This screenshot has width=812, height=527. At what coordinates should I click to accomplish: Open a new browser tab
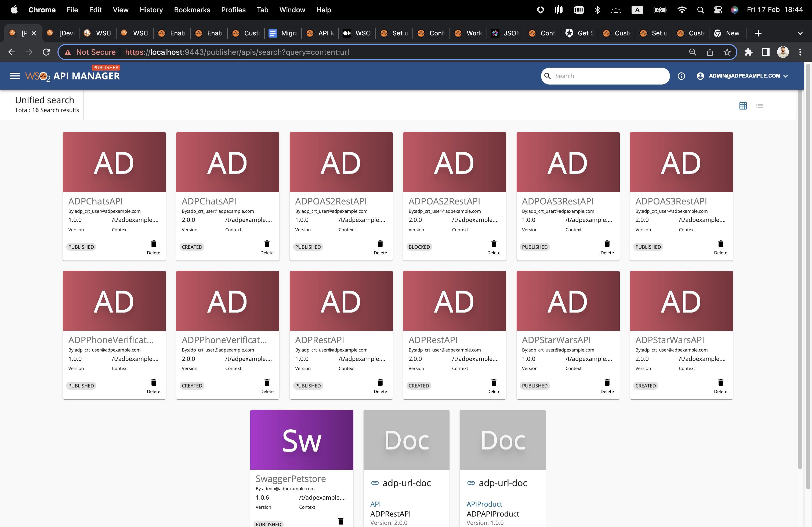(x=758, y=33)
